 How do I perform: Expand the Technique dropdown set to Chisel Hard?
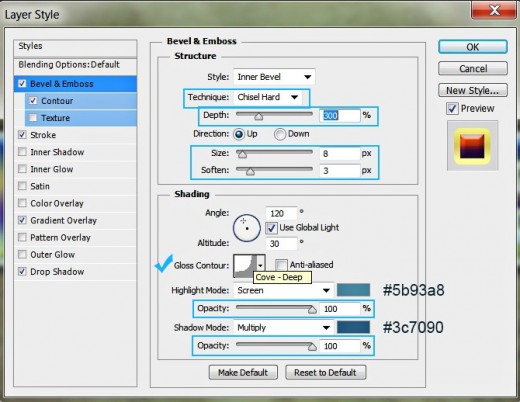(268, 97)
